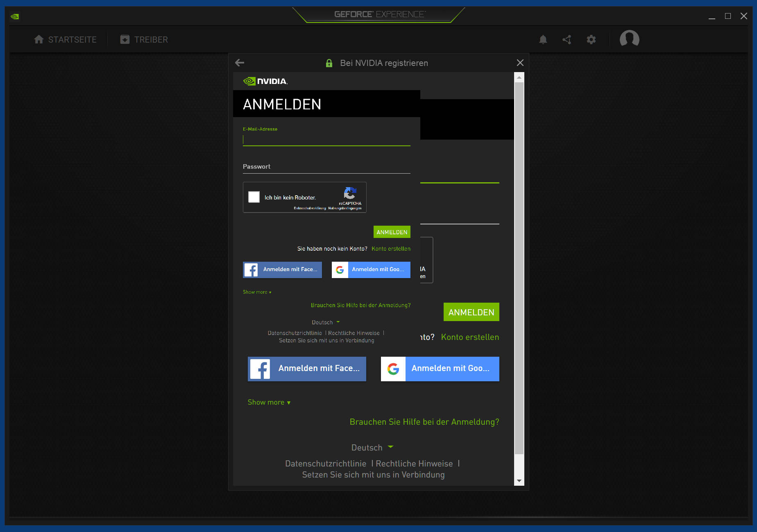Screen dimensions: 757x532
Task: Open the notifications bell
Action: point(543,40)
